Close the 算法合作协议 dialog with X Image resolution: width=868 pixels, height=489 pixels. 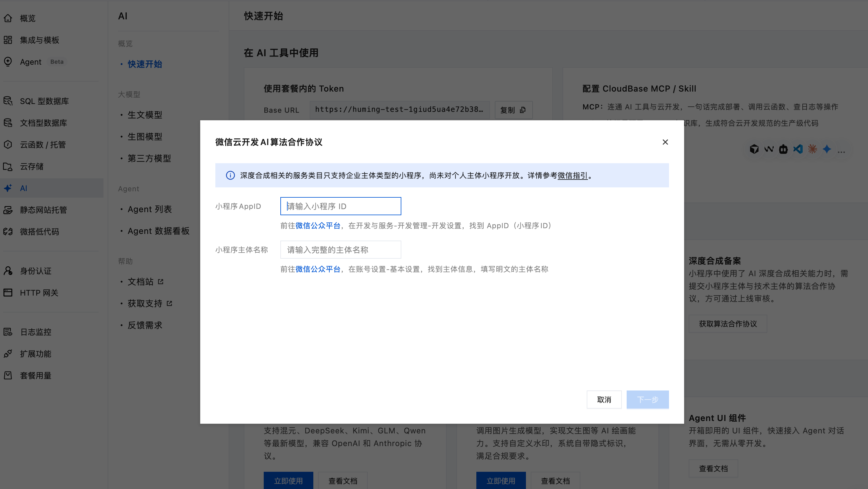[x=665, y=142]
